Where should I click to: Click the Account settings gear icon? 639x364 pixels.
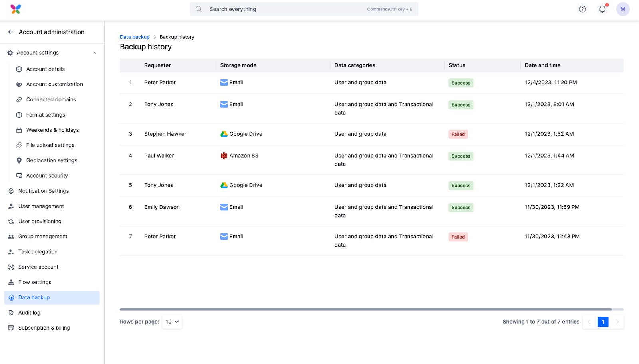point(10,53)
